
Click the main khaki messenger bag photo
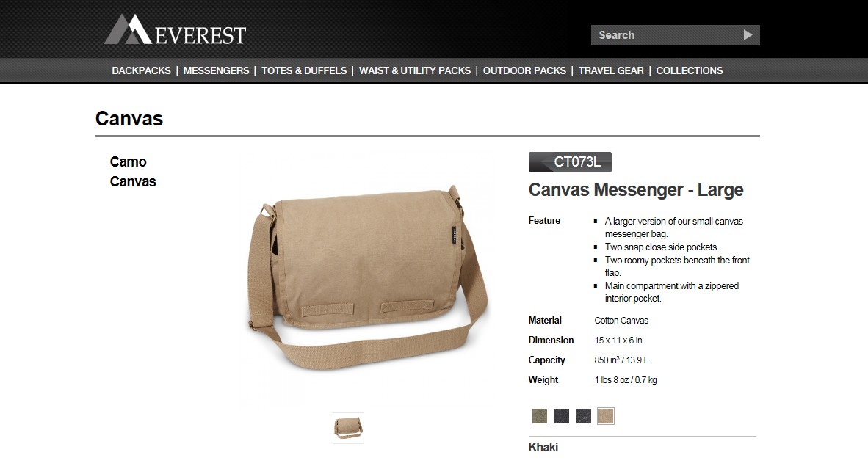point(367,278)
